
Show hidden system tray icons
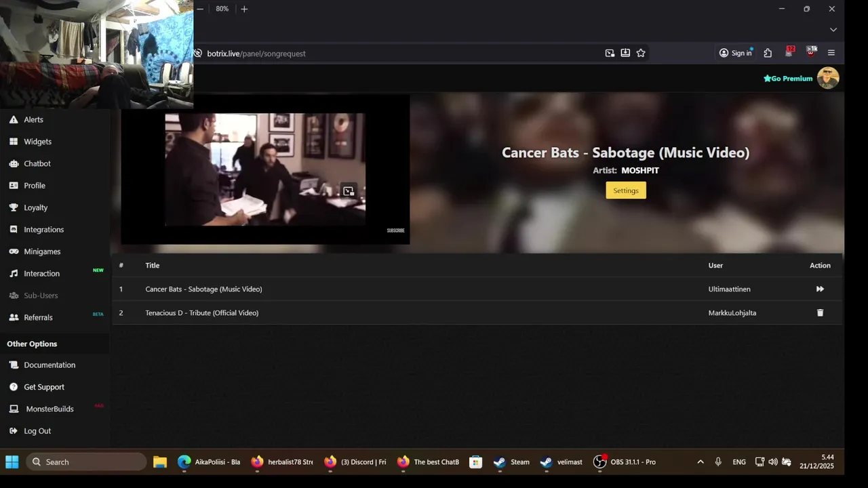[701, 462]
